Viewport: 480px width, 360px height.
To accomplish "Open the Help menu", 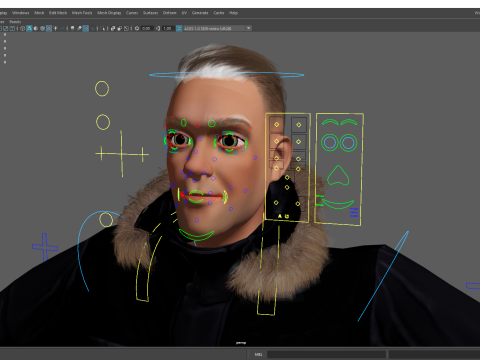I will [233, 13].
